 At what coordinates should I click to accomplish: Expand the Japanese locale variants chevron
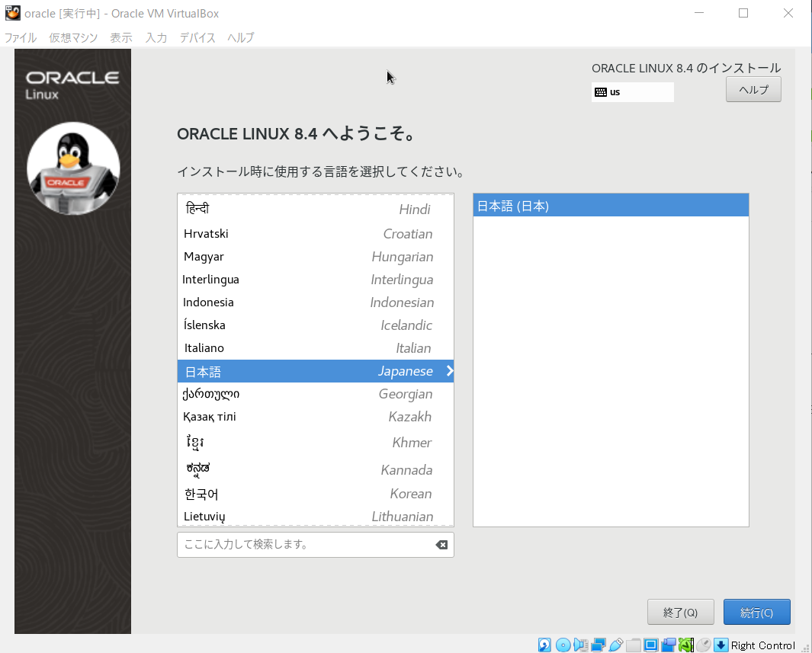[448, 371]
